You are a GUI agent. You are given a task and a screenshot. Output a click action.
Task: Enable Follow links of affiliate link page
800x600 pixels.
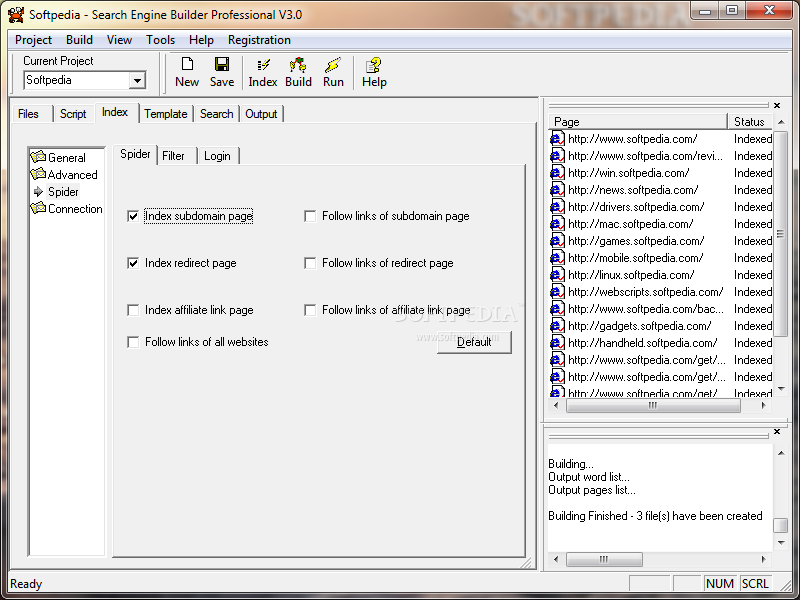[310, 310]
